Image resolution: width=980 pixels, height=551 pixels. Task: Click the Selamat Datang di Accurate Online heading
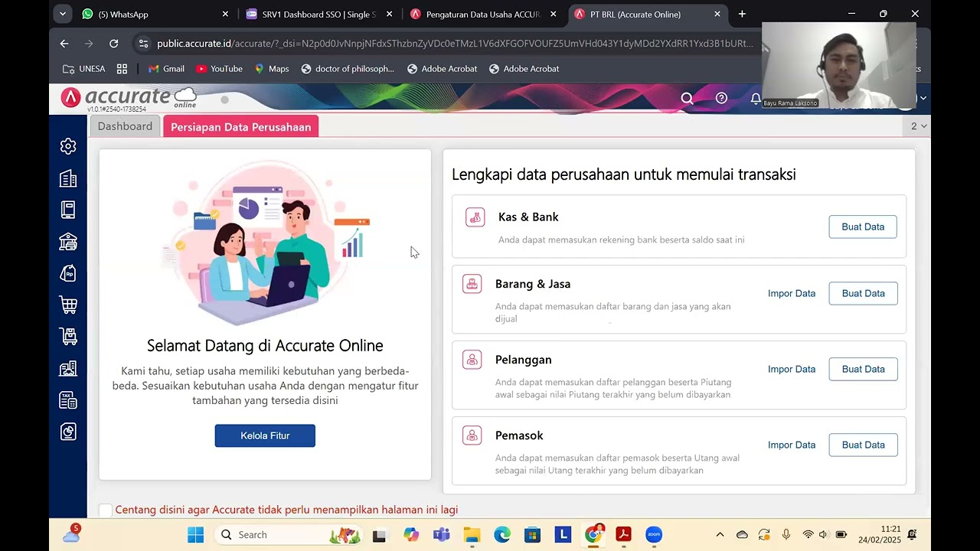(x=265, y=346)
